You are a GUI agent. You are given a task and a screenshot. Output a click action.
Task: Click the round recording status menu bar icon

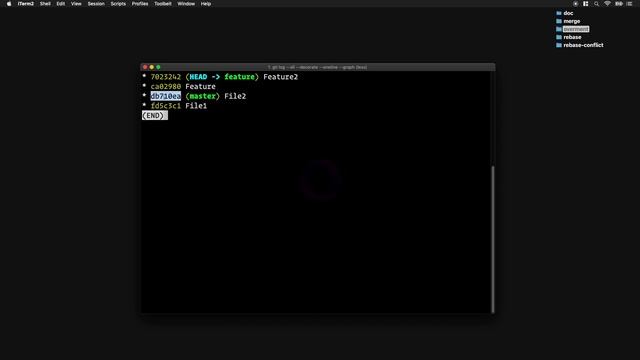click(x=576, y=4)
